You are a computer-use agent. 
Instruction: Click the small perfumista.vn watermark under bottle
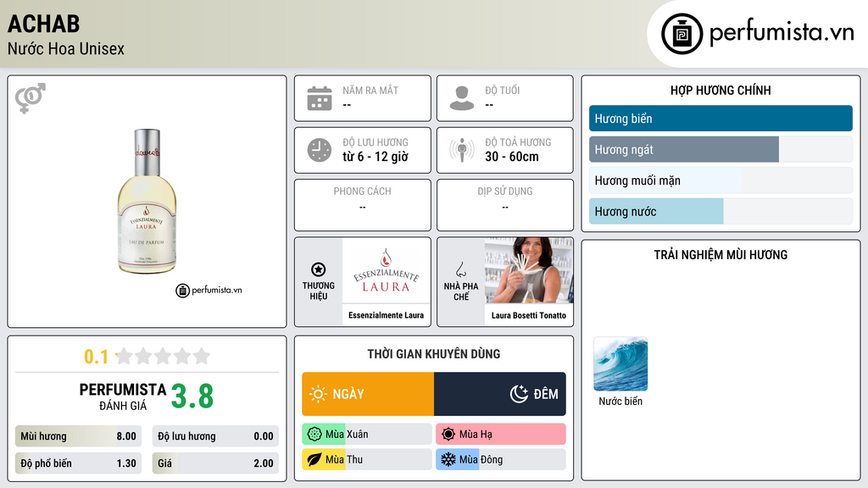[209, 290]
